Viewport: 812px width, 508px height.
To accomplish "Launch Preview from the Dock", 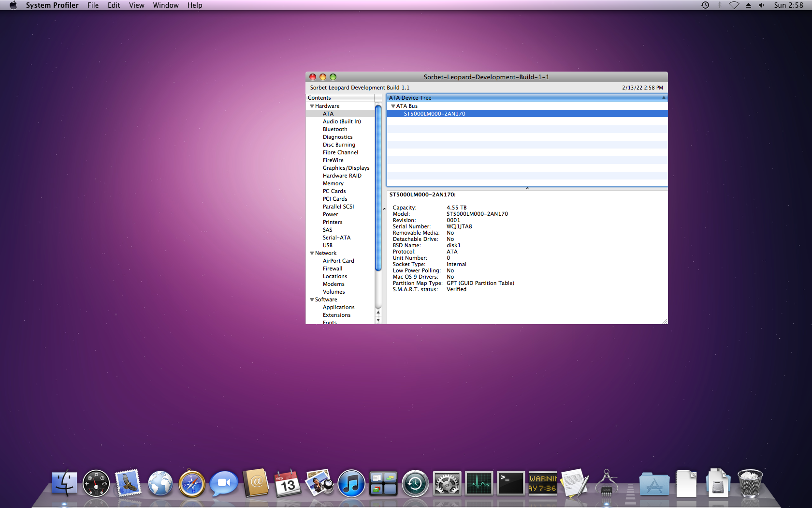I will (x=319, y=483).
